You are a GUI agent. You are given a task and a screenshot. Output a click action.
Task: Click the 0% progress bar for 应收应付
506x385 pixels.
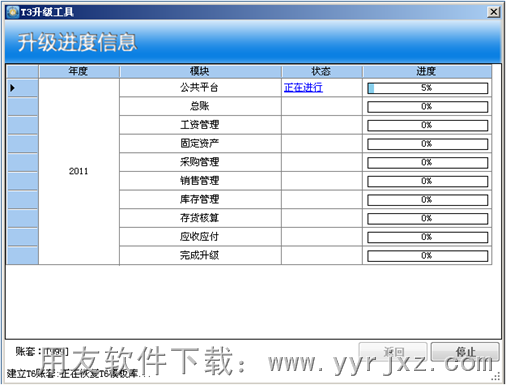[427, 238]
